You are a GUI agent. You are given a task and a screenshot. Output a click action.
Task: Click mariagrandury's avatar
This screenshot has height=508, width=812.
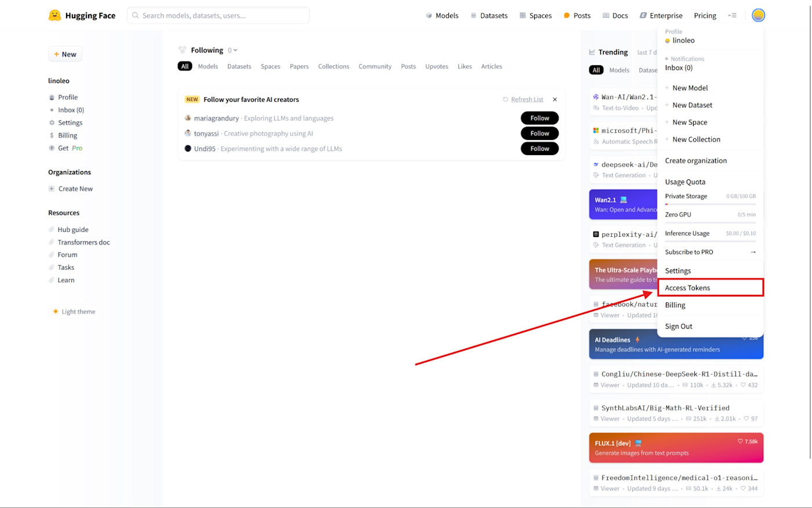coord(188,118)
